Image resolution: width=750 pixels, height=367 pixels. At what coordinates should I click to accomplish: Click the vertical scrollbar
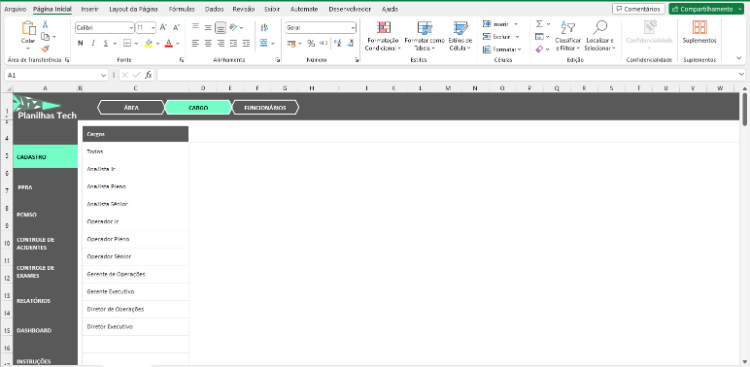pos(744,110)
